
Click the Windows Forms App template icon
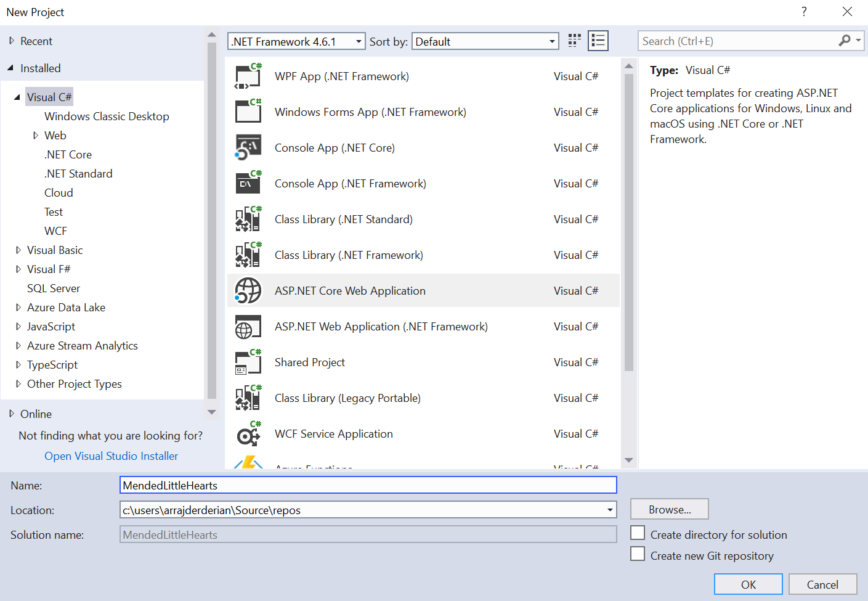tap(248, 112)
